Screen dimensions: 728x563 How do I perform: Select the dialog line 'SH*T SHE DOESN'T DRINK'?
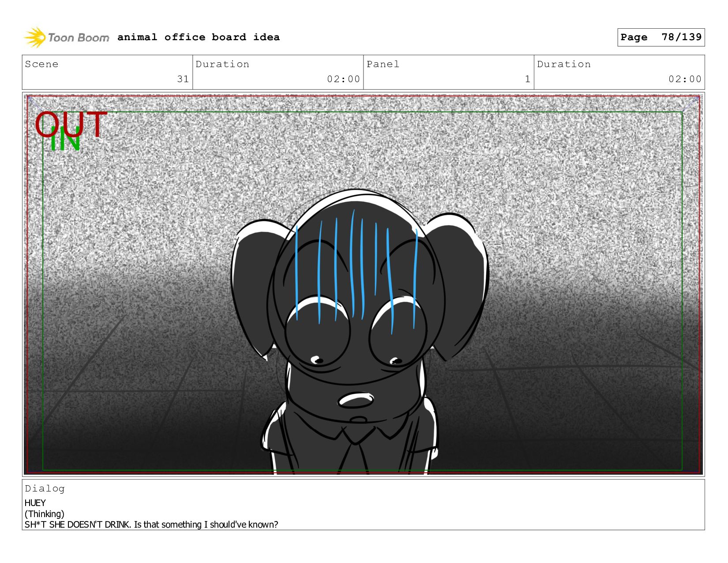[x=78, y=525]
